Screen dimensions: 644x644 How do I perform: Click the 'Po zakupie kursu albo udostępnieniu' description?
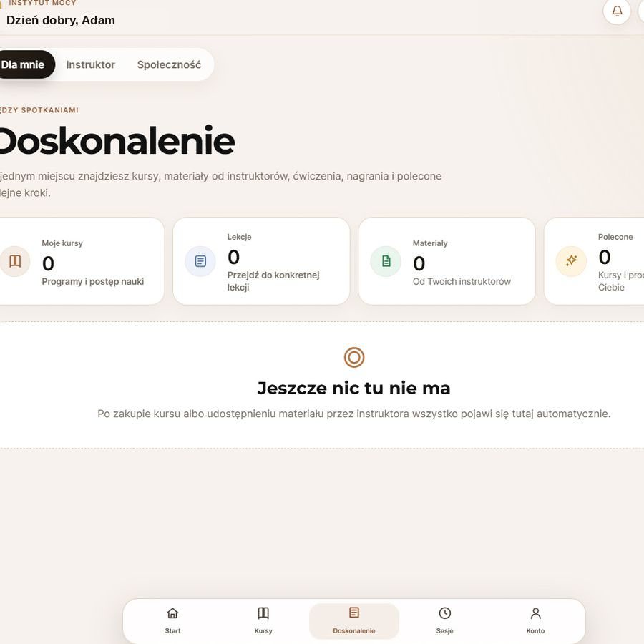click(x=354, y=414)
